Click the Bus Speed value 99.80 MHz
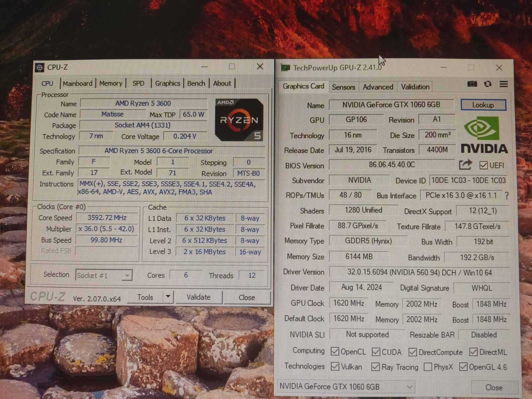The image size is (532, 399). point(106,240)
